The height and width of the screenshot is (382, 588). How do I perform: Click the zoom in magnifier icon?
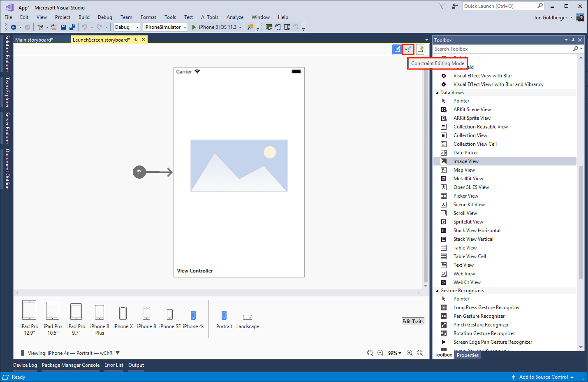pos(410,353)
